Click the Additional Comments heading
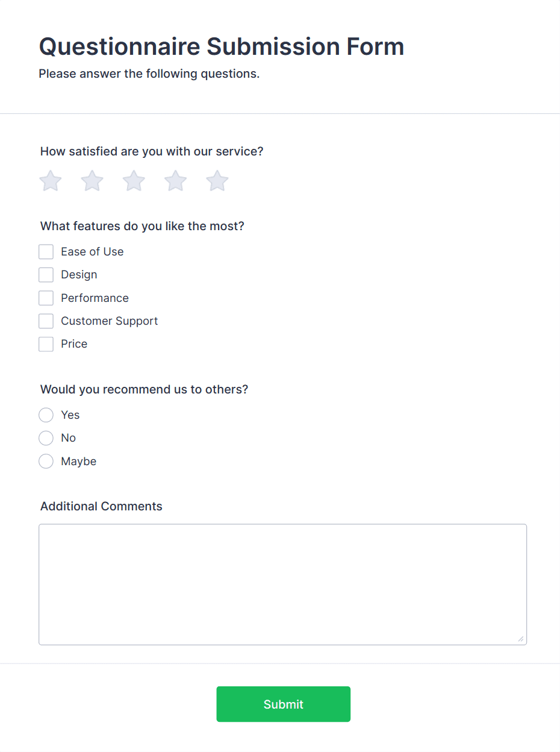The image size is (560, 752). click(x=101, y=506)
